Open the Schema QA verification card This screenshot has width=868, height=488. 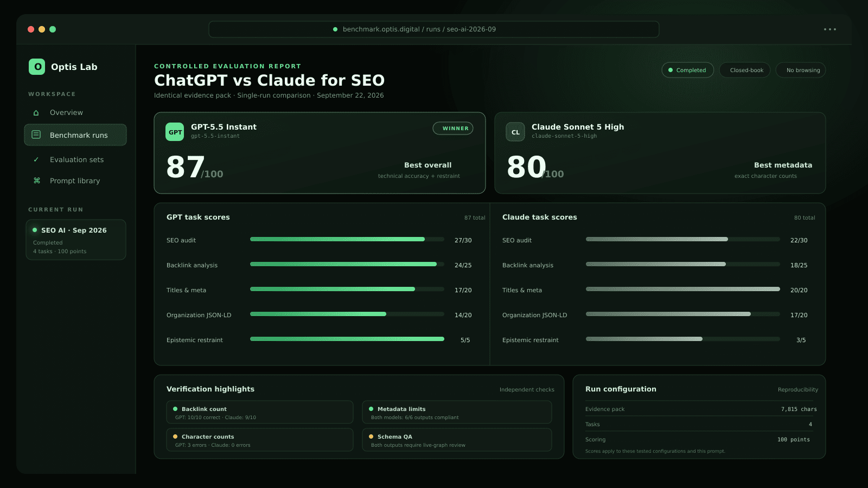point(457,440)
